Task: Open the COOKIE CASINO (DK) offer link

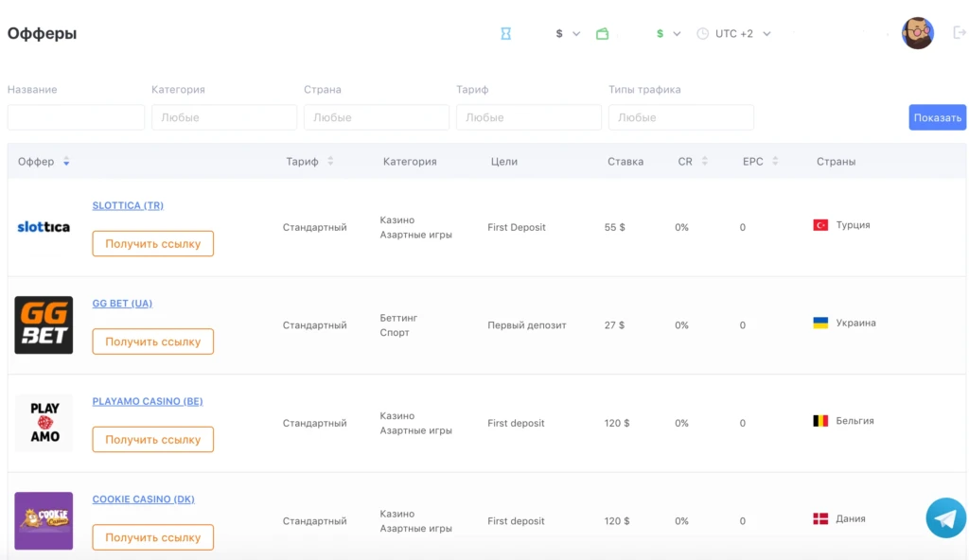Action: click(144, 499)
